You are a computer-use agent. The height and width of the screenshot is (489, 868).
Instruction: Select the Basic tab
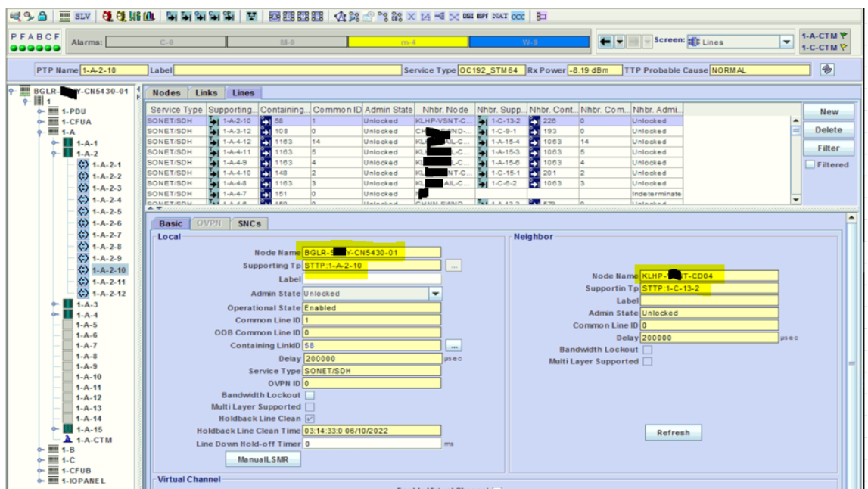(170, 223)
